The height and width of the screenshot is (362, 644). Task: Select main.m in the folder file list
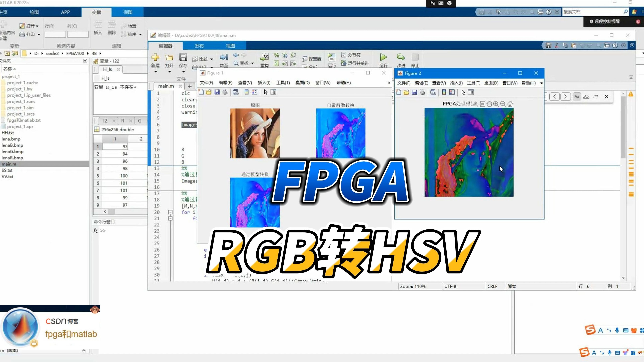point(9,164)
